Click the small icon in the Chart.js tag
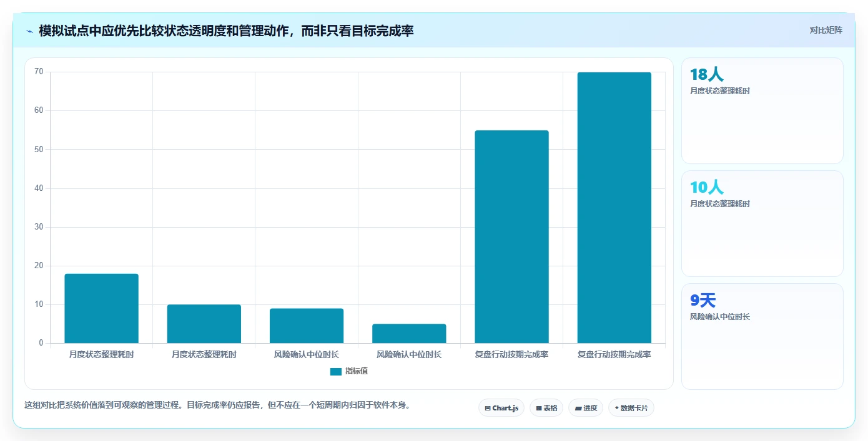 coord(488,409)
